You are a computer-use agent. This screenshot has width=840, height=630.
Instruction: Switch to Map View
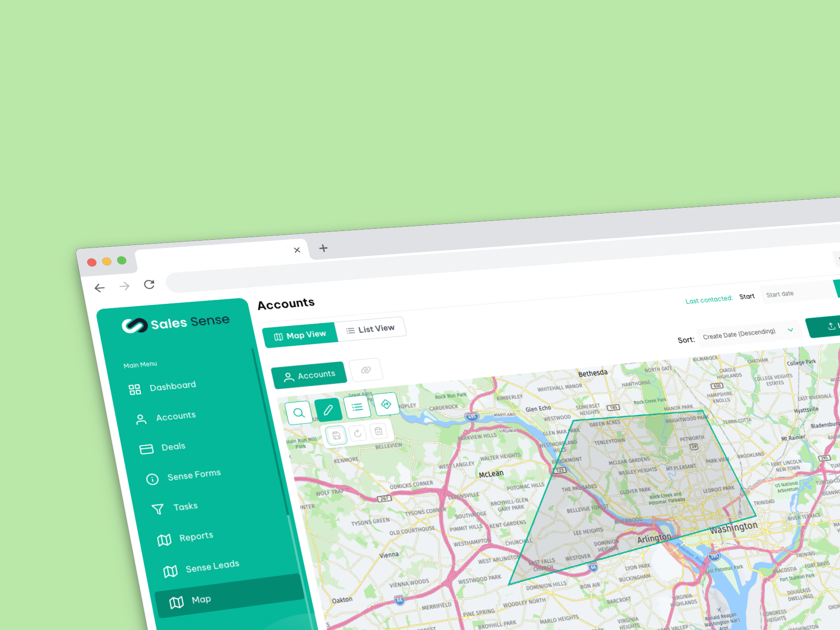pos(300,335)
